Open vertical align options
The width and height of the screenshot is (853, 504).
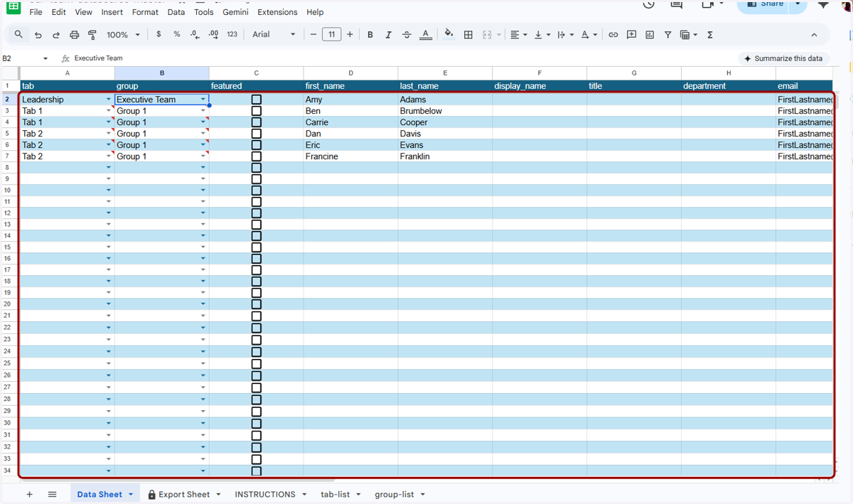tap(542, 34)
